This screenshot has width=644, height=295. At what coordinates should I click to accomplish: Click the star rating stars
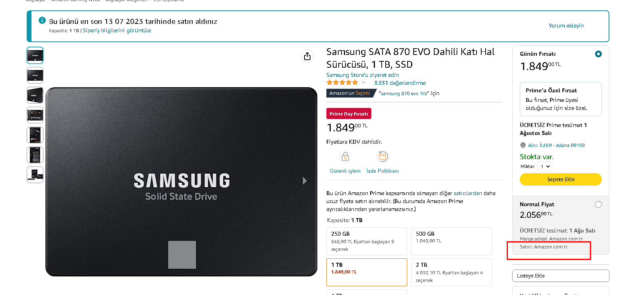tap(342, 82)
